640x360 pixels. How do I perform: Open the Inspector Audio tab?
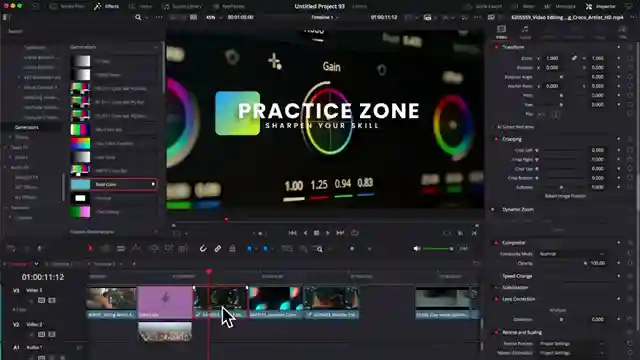click(x=525, y=32)
